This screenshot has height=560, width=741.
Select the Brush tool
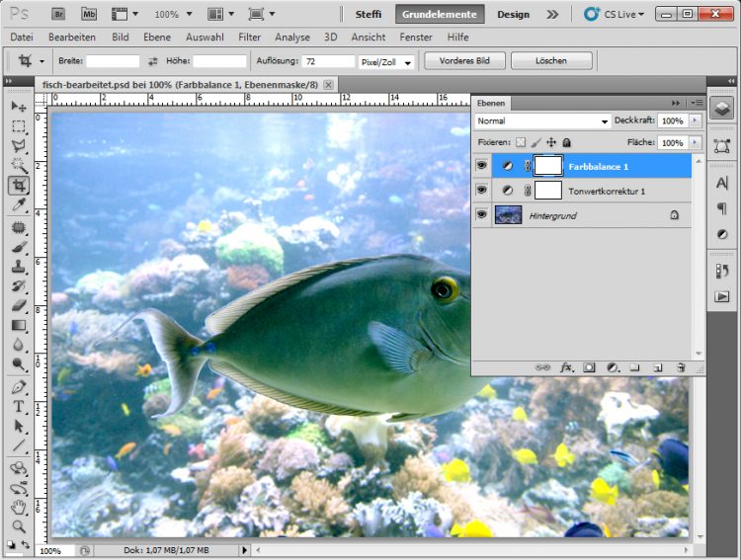click(19, 247)
